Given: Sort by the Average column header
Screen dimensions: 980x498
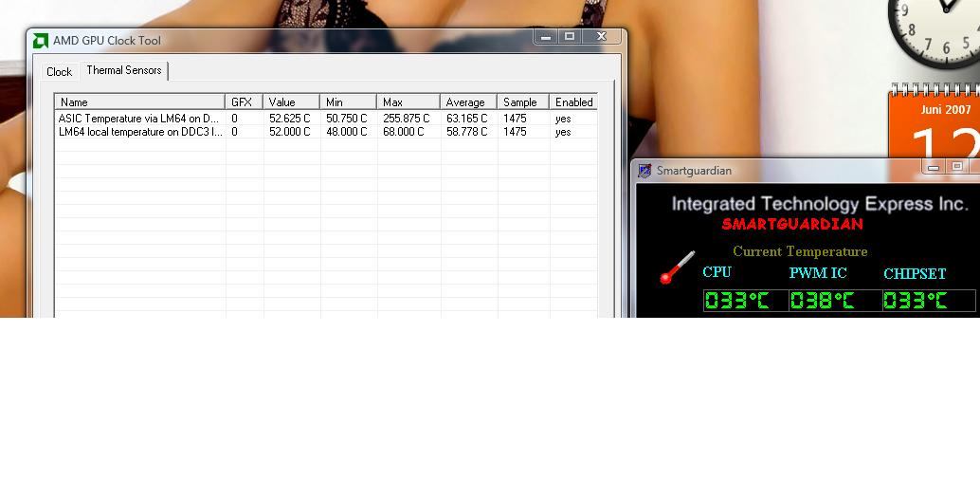Looking at the screenshot, I should [468, 102].
